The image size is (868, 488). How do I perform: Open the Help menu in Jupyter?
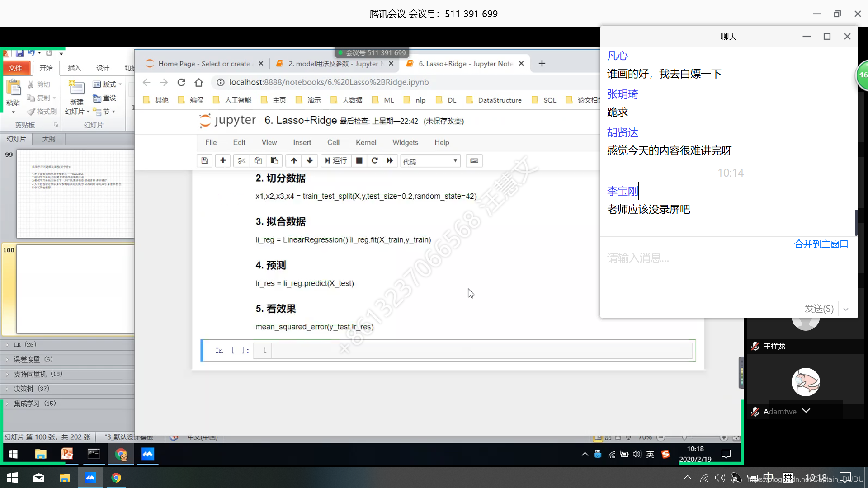442,142
